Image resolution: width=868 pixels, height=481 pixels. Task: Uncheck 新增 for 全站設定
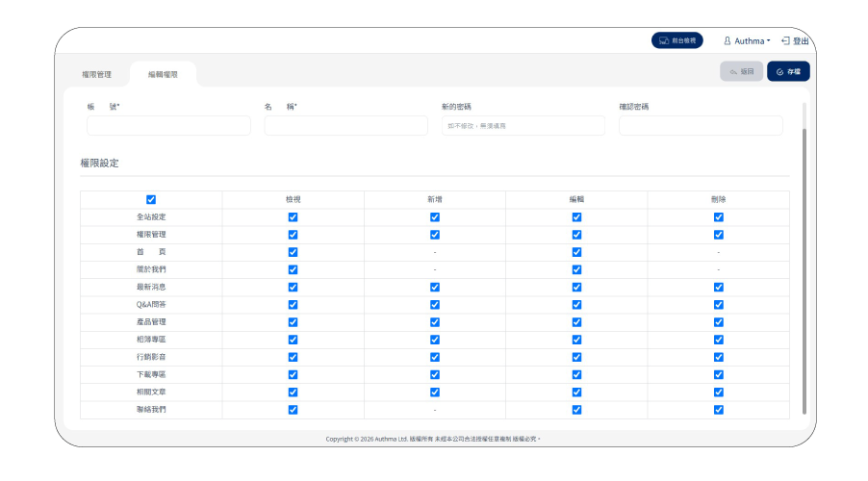(x=435, y=217)
